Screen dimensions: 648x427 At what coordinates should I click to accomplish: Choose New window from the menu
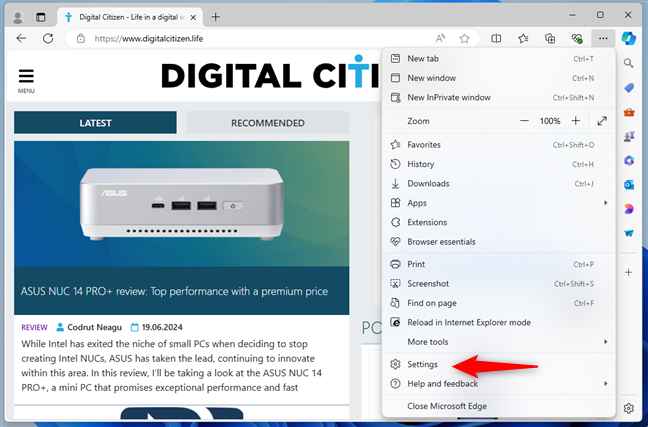pos(498,78)
